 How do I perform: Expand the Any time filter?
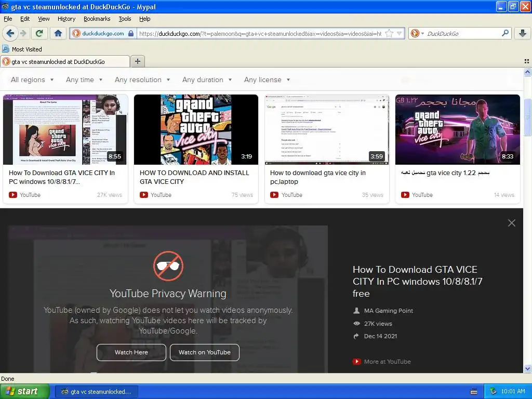(84, 79)
